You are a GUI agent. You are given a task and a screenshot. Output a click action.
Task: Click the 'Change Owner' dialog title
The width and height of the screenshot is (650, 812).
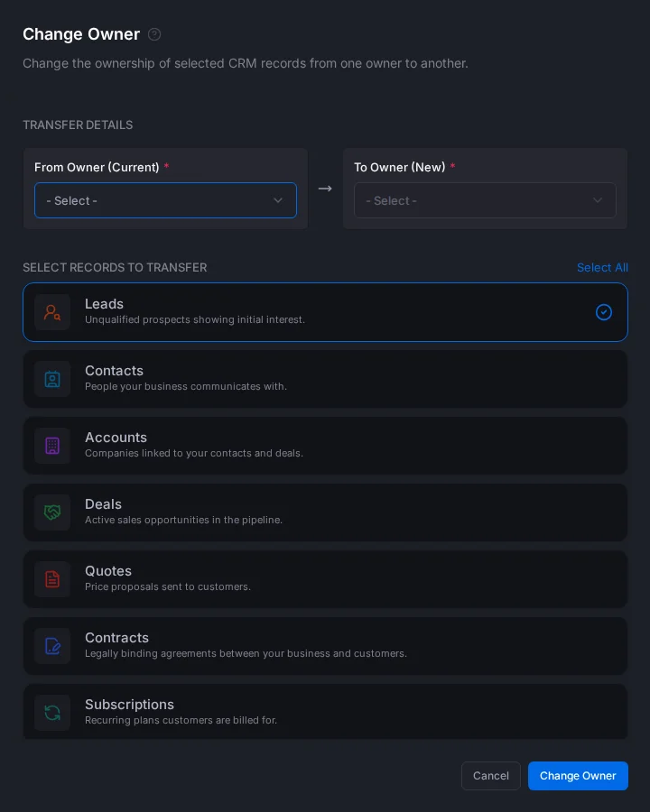pos(81,34)
